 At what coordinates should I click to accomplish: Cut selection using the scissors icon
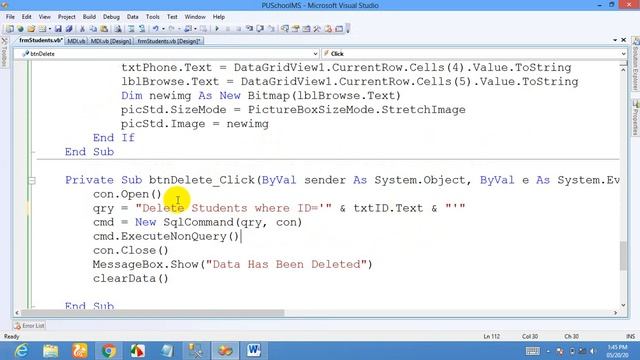coord(82,29)
